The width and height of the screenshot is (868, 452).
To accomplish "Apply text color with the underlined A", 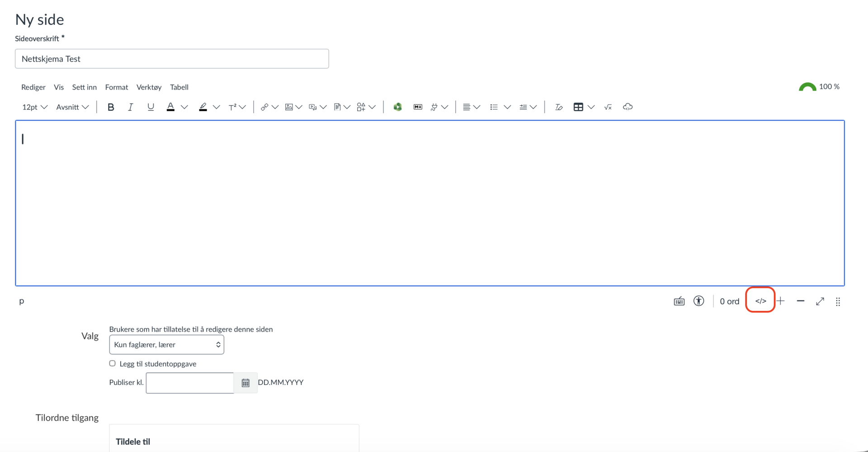I will click(170, 107).
